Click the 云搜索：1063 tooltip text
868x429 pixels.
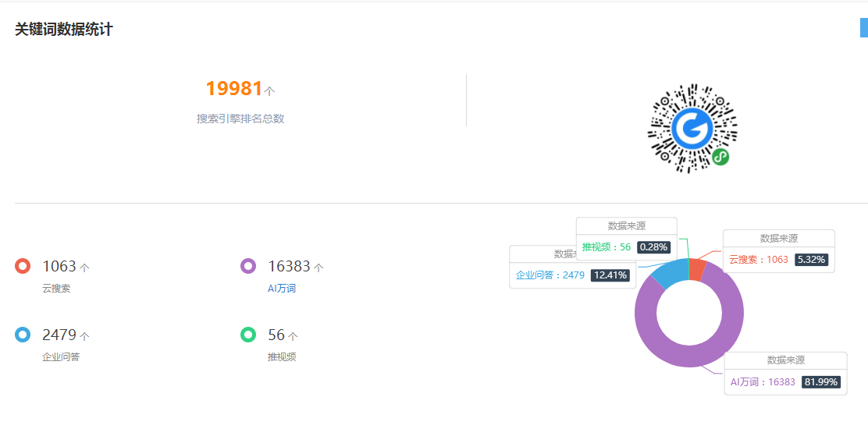tap(759, 259)
